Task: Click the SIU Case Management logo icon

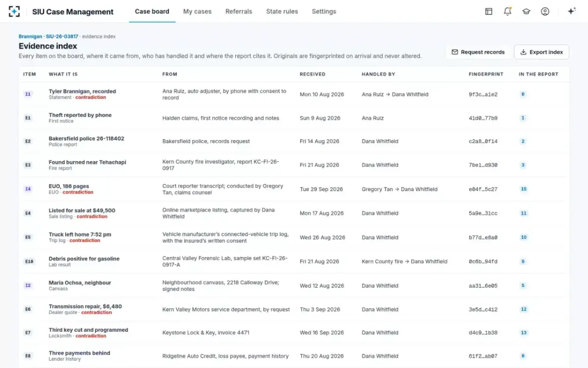Action: click(x=14, y=11)
